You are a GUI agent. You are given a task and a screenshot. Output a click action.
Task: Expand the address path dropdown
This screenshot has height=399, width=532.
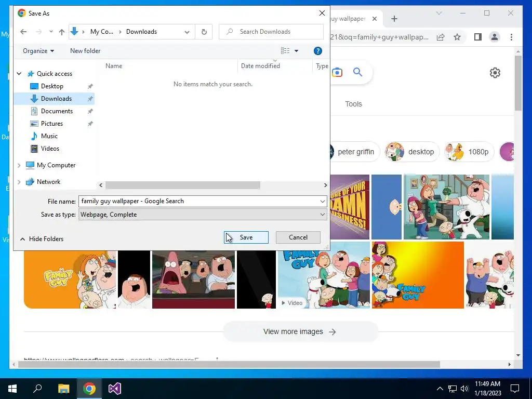[187, 32]
